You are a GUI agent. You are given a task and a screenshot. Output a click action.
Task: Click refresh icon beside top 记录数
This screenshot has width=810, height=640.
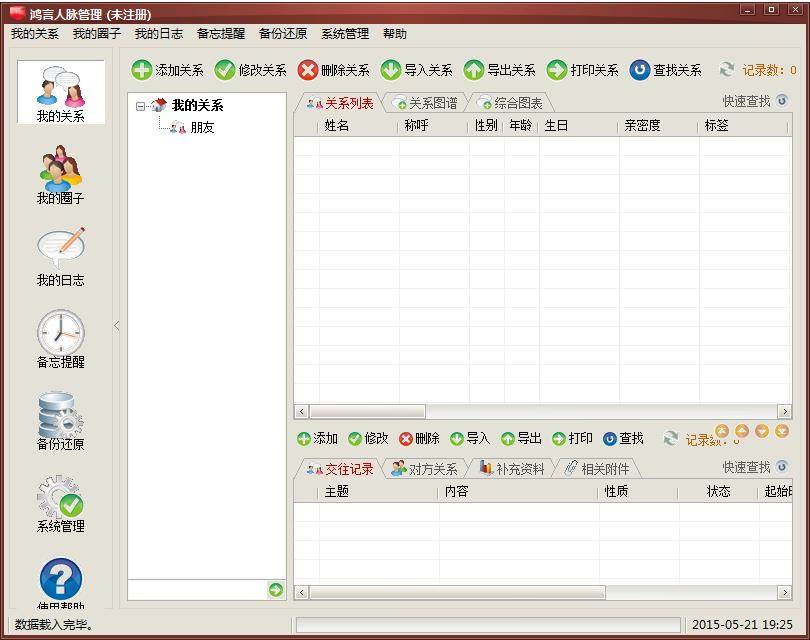727,70
